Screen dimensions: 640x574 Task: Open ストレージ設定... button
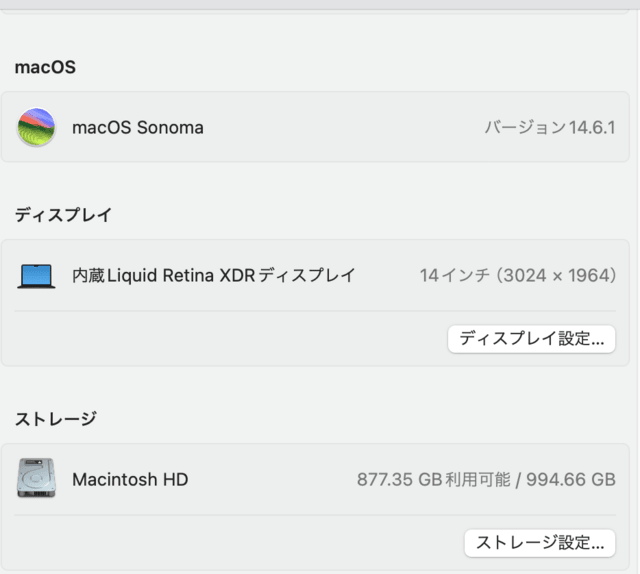point(540,543)
